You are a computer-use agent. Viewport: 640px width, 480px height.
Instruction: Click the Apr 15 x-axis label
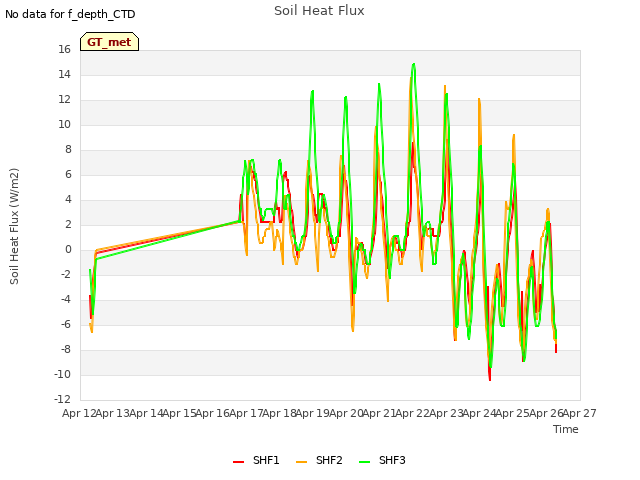point(179,413)
